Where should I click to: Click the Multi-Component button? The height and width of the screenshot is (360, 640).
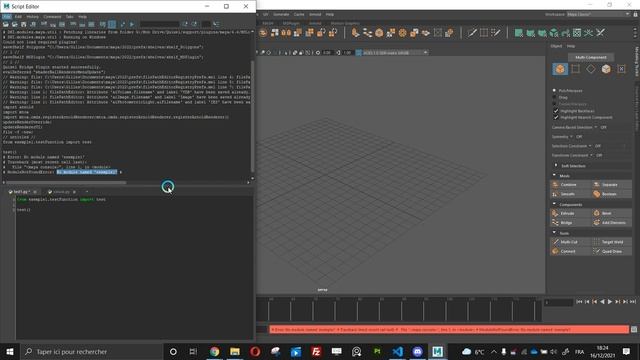pos(591,57)
